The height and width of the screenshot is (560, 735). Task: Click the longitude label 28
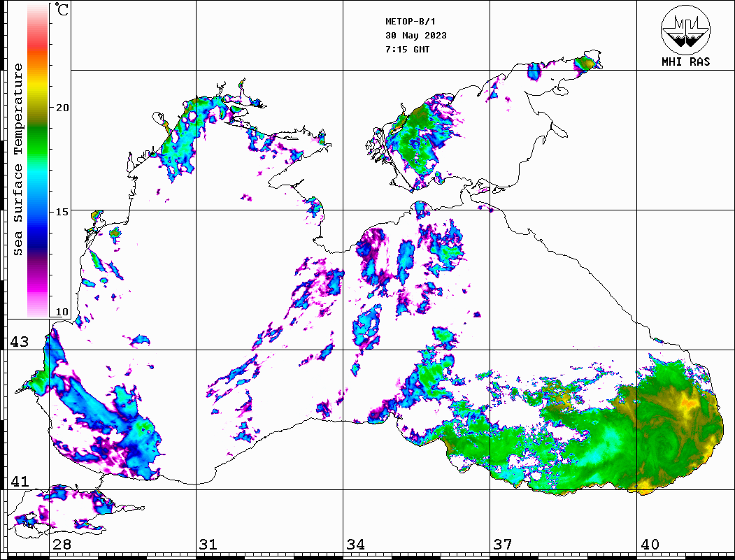click(62, 545)
